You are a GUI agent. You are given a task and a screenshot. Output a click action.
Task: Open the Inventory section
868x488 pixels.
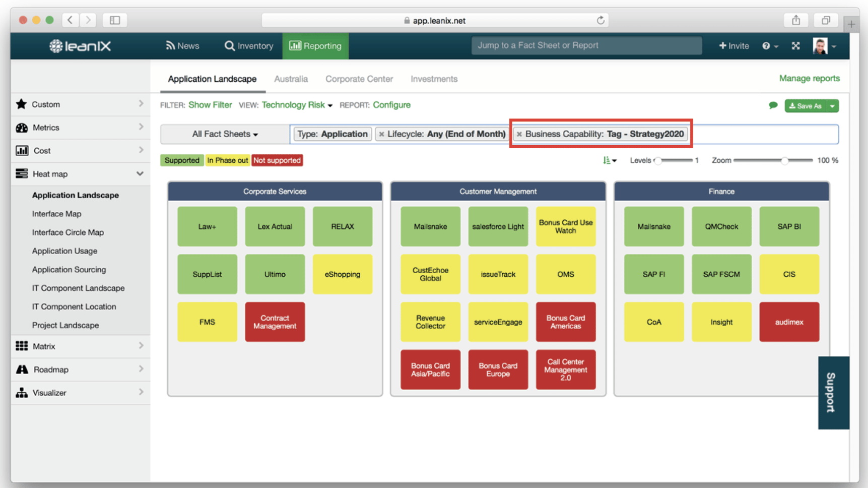coord(249,46)
